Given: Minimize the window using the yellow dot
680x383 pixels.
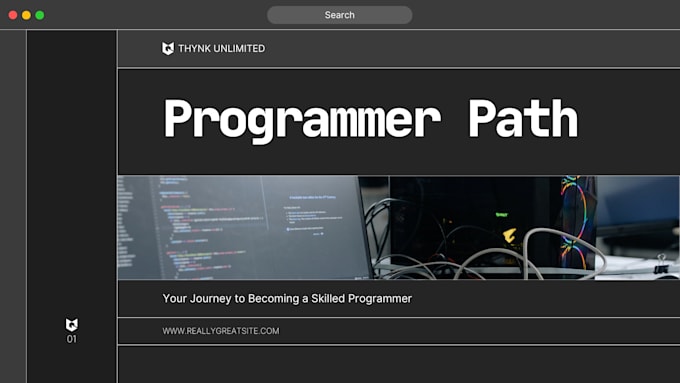Looking at the screenshot, I should [26, 15].
